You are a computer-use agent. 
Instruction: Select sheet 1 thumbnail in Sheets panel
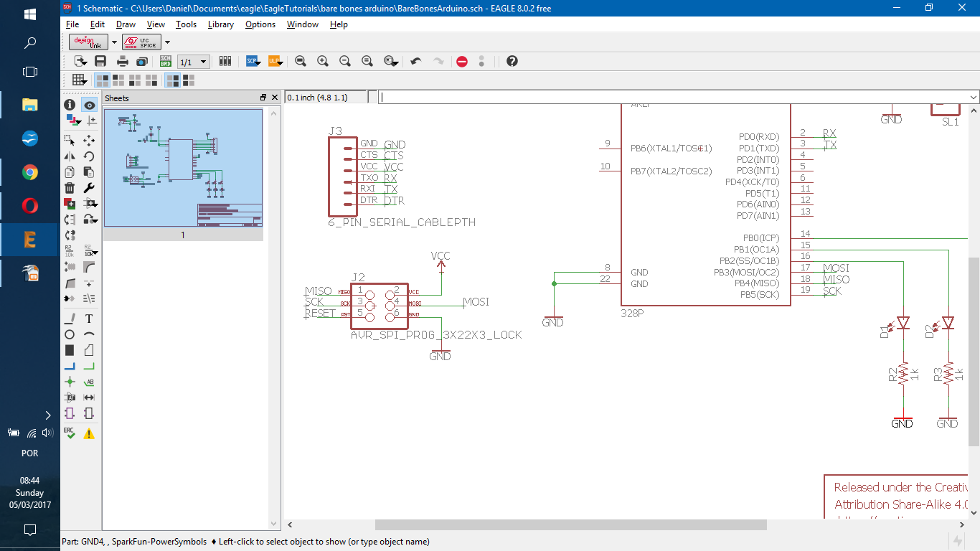(183, 169)
